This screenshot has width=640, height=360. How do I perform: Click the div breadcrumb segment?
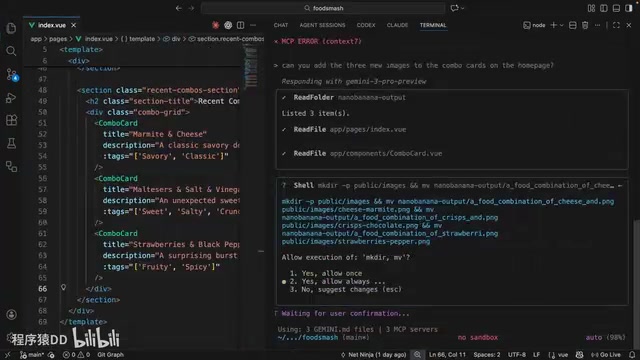(172, 39)
